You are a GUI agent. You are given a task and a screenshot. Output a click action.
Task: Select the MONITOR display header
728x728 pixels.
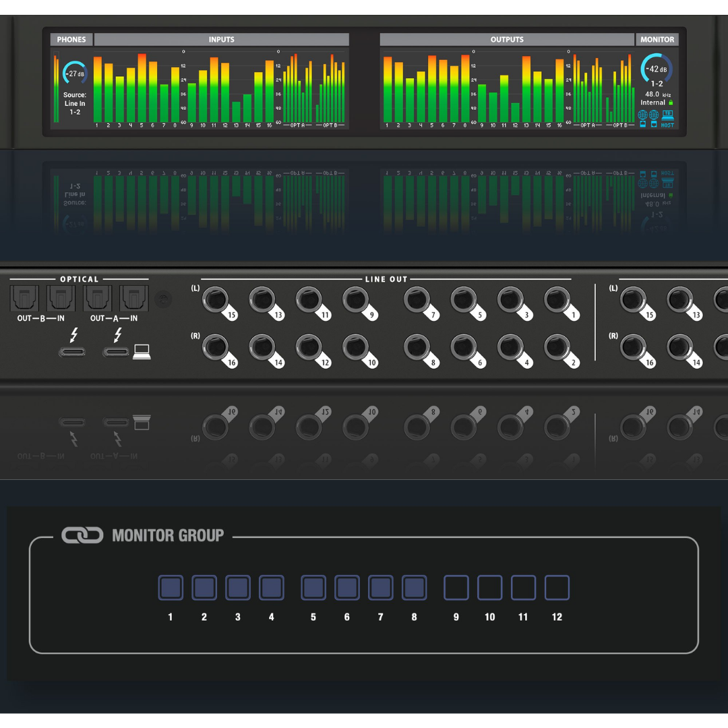(657, 40)
